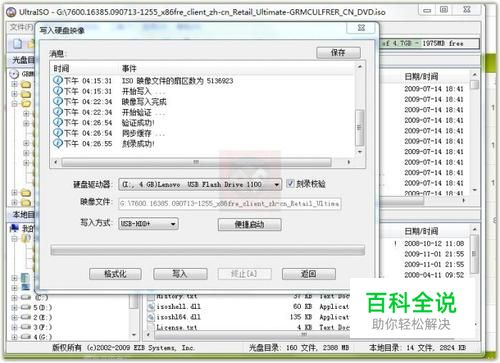Click the write progress bar
This screenshot has height=363, width=500.
[207, 250]
